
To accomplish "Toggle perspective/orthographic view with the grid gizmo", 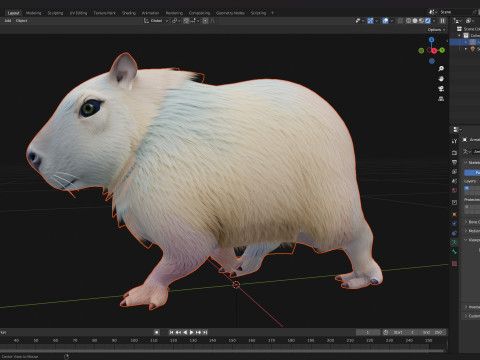I will (441, 99).
